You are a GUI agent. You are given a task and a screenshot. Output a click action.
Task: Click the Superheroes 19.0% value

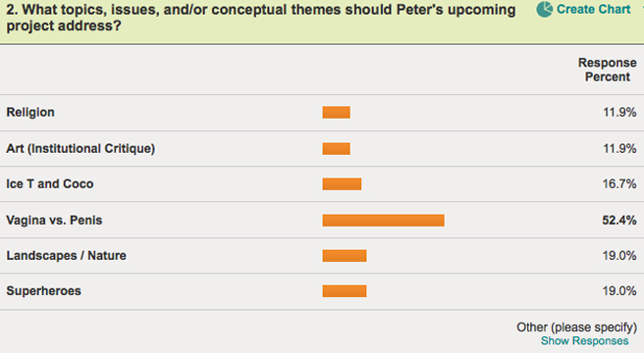tap(619, 291)
